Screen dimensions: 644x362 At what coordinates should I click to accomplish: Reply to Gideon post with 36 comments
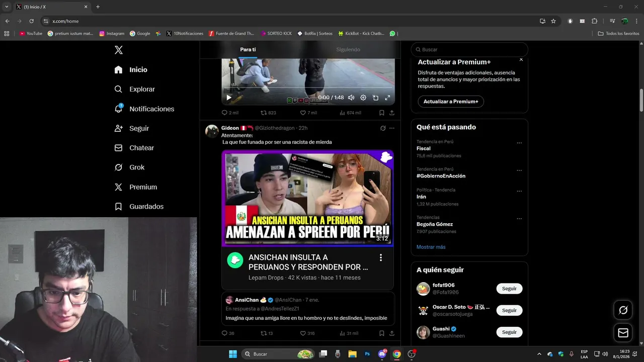click(228, 333)
